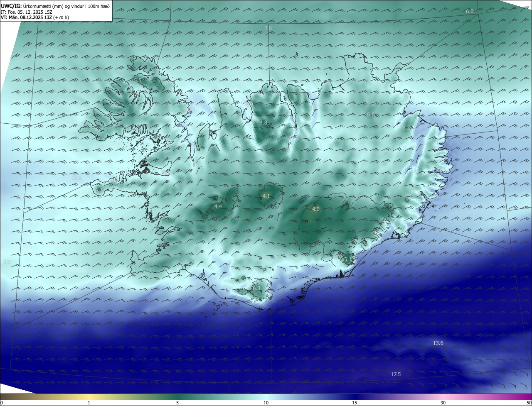The width and height of the screenshot is (532, 406).
Task: Click the 10 tick label on the color scale
Action: point(266,403)
